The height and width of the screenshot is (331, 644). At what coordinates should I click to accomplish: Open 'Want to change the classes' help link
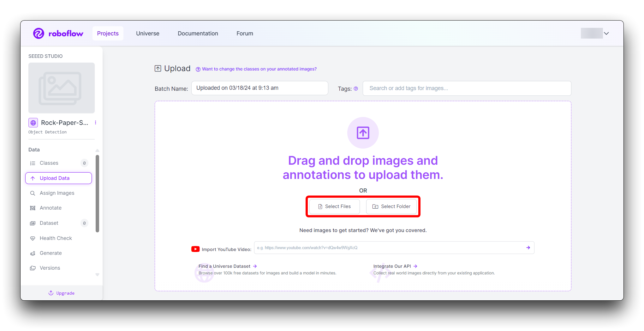pyautogui.click(x=259, y=69)
